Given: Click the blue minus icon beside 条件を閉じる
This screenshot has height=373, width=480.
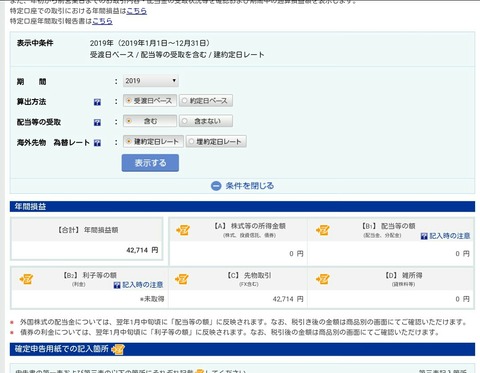Looking at the screenshot, I should tap(216, 186).
